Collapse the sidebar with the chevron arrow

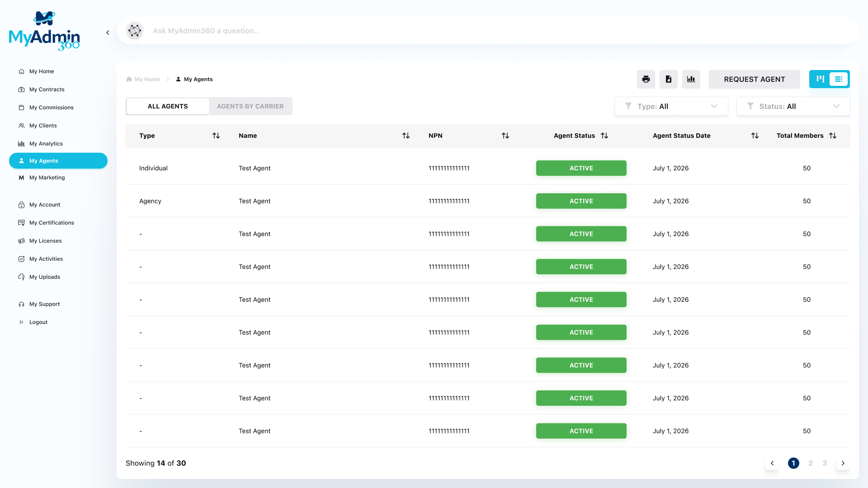point(108,33)
